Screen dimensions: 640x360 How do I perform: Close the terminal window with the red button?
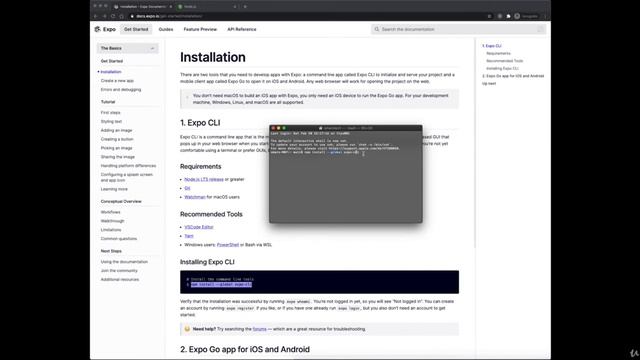pos(273,128)
